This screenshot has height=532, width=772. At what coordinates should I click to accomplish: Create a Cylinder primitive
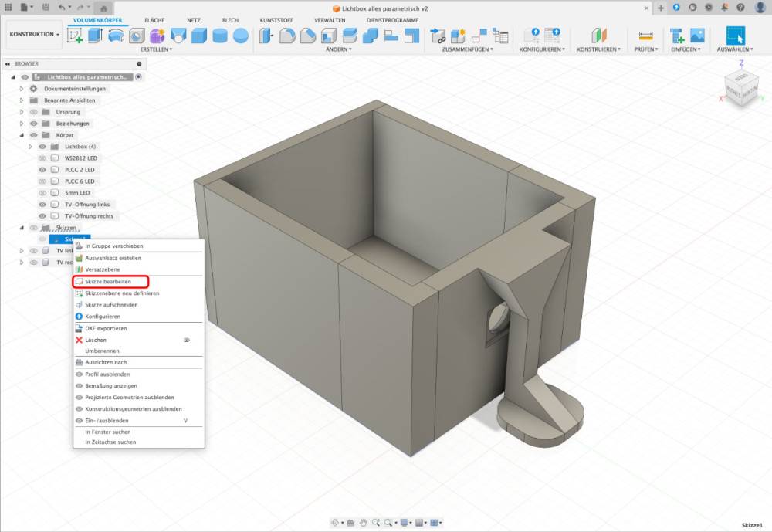[x=219, y=36]
